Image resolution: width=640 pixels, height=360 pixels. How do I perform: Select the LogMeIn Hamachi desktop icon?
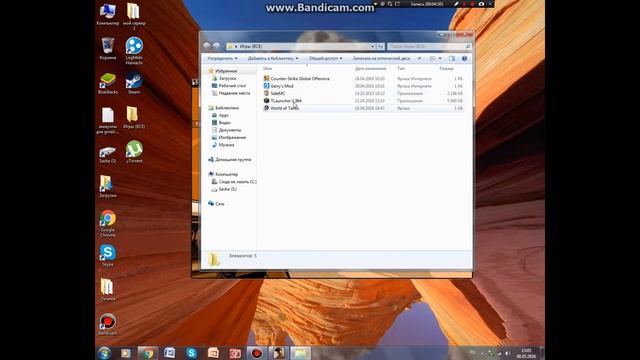pyautogui.click(x=134, y=50)
